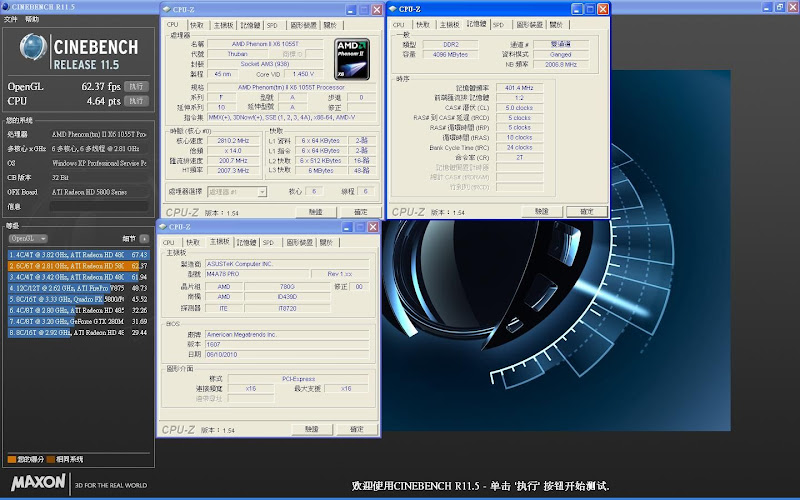
Task: Select ranking row 6 scoring 32.26
Action: [x=79, y=310]
